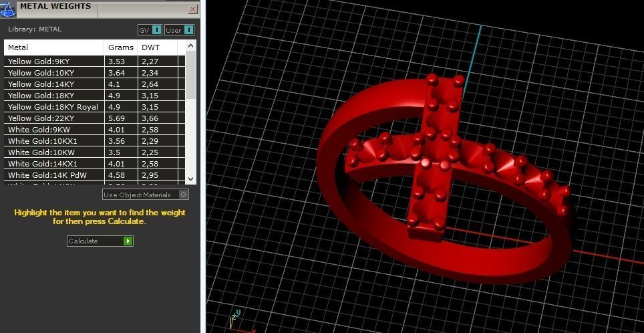Click the red ring model in viewport

[444, 179]
